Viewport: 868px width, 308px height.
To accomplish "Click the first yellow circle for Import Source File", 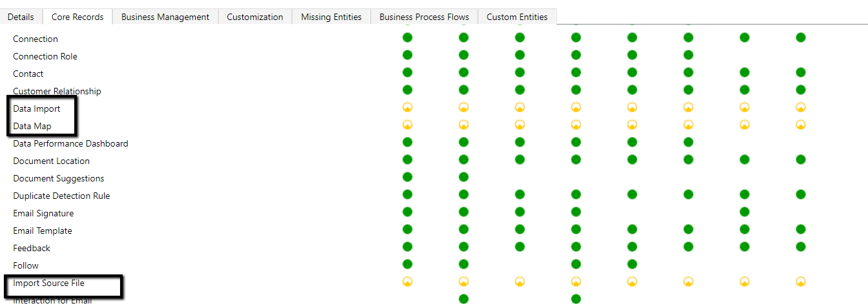I will 408,282.
